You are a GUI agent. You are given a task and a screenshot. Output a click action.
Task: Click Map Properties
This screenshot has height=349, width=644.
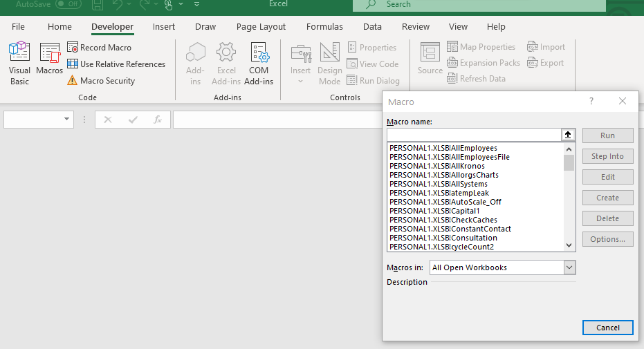(x=481, y=47)
